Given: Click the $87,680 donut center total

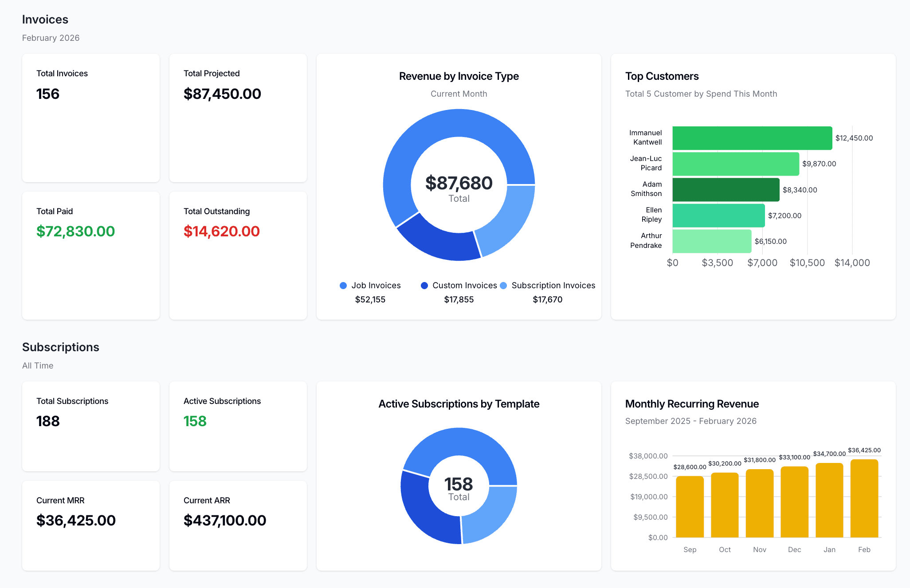Looking at the screenshot, I should (x=459, y=184).
